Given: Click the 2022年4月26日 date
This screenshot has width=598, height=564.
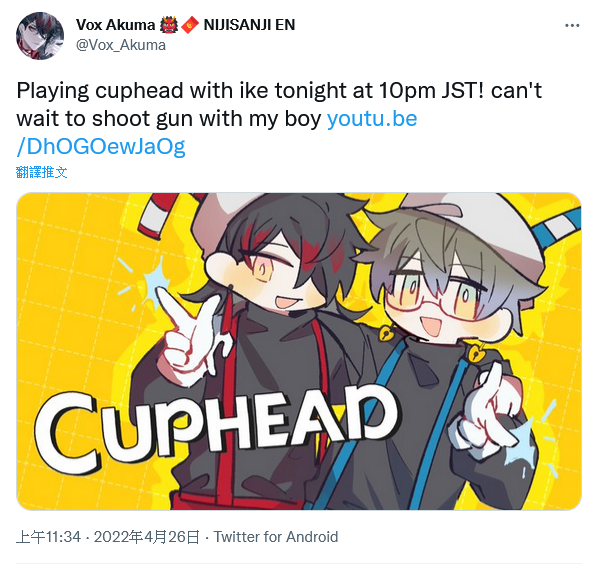Looking at the screenshot, I should tap(147, 537).
